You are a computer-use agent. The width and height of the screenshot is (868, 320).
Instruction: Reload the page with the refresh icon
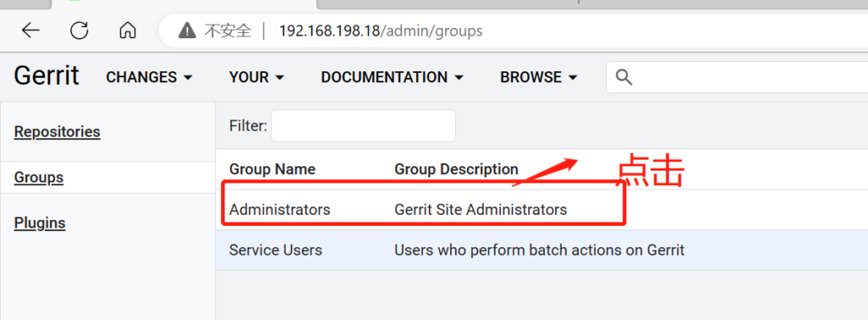tap(79, 30)
